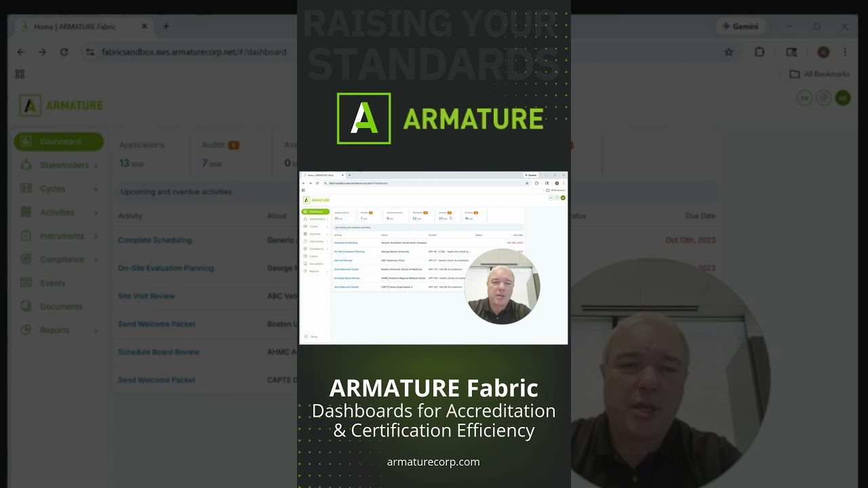This screenshot has height=488, width=868.
Task: Click the armaturecorp.com text at the bottom
Action: point(433,462)
